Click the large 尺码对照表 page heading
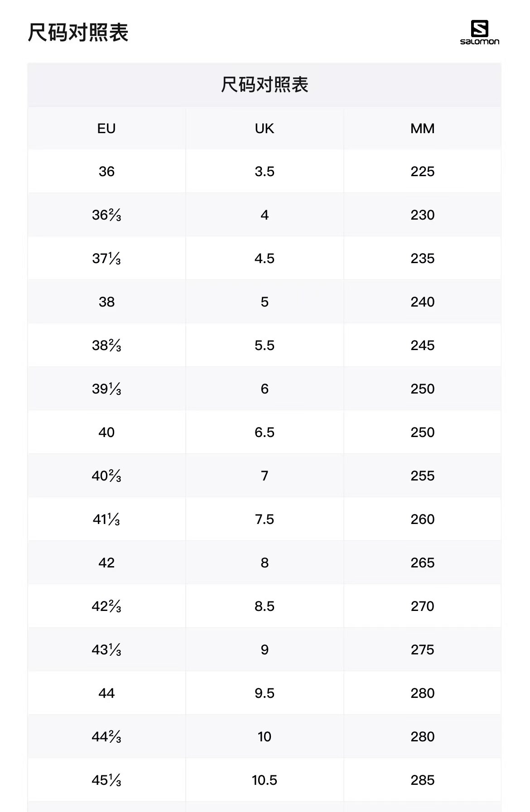 78,33
